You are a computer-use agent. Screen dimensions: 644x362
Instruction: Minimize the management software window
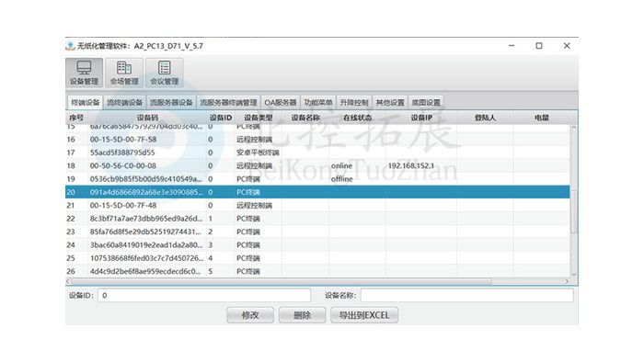512,46
